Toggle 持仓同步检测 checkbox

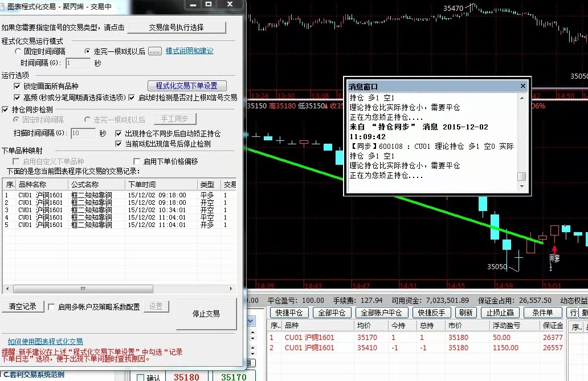click(6, 110)
